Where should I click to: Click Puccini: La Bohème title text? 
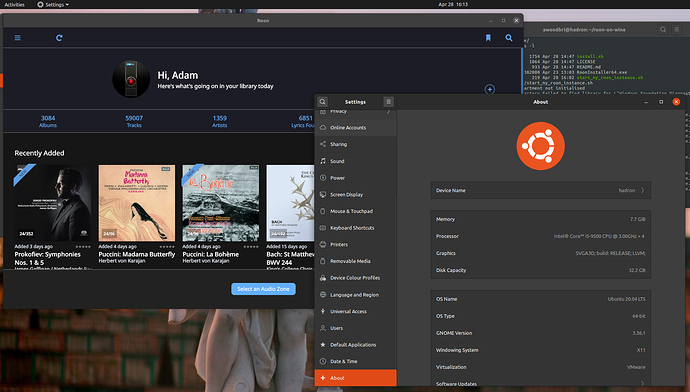pyautogui.click(x=211, y=254)
